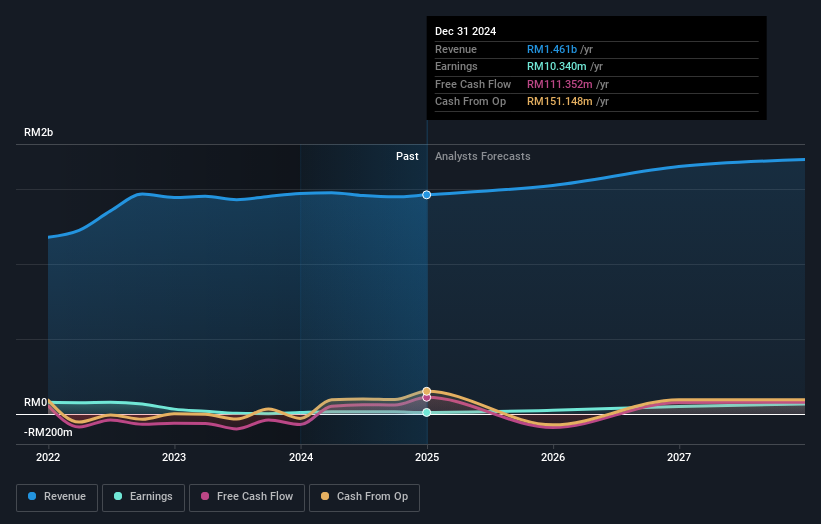
Task: Select the Revenue data point at 2025
Action: pos(427,195)
